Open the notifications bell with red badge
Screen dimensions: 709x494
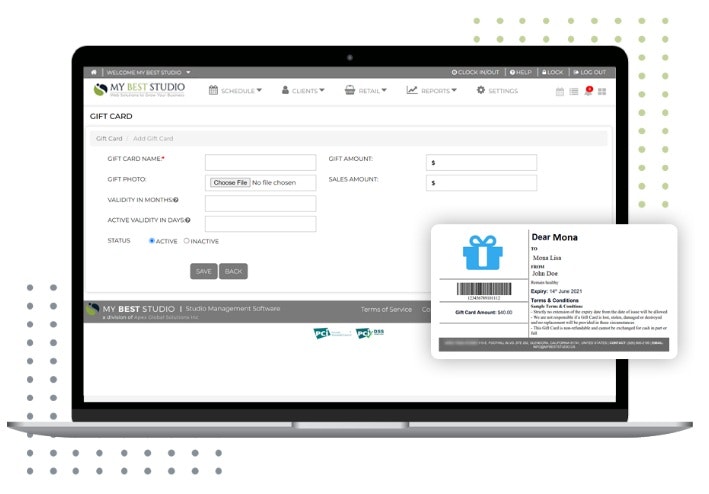(588, 91)
